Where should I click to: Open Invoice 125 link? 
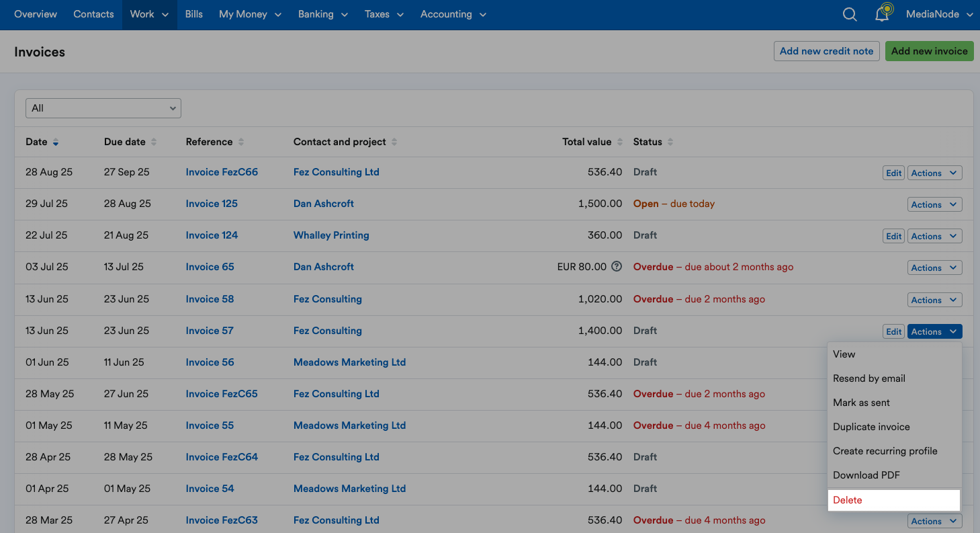pyautogui.click(x=212, y=204)
